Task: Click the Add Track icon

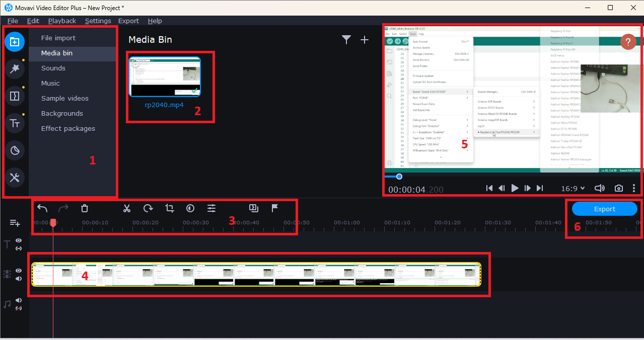Action: 15,223
